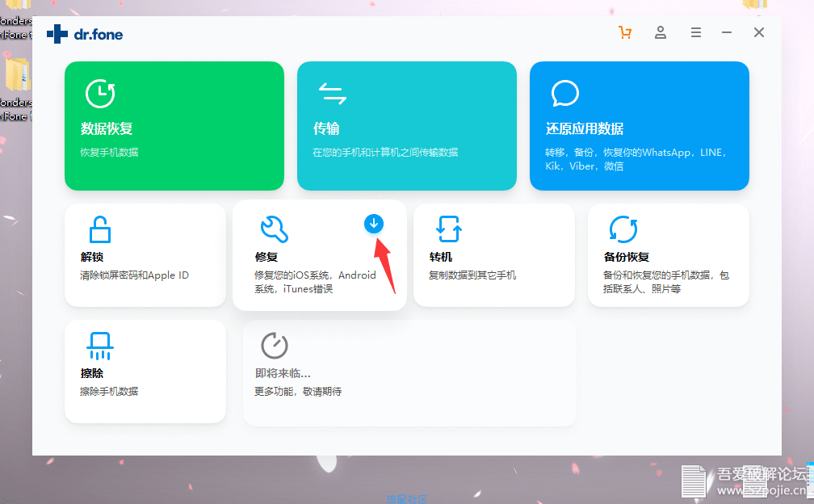Open the 擦除 card title
Screen dimensions: 814x504
[92, 373]
